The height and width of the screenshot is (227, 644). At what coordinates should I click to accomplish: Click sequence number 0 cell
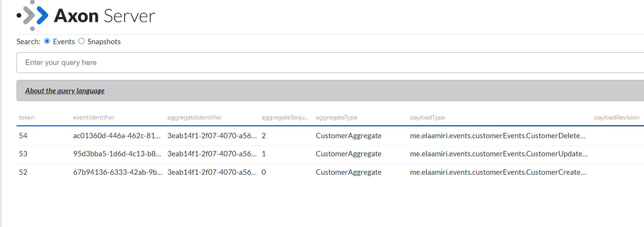pos(264,172)
